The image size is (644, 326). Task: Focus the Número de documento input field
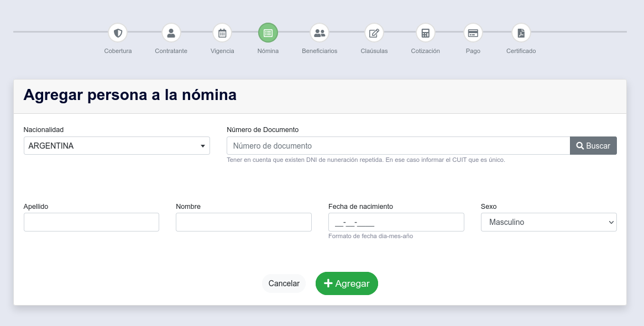coord(398,146)
